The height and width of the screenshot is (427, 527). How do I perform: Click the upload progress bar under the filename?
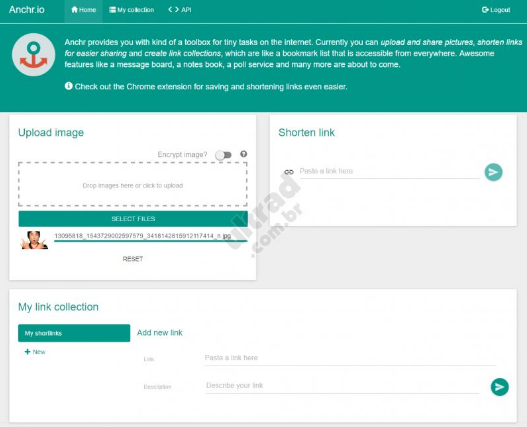151,241
